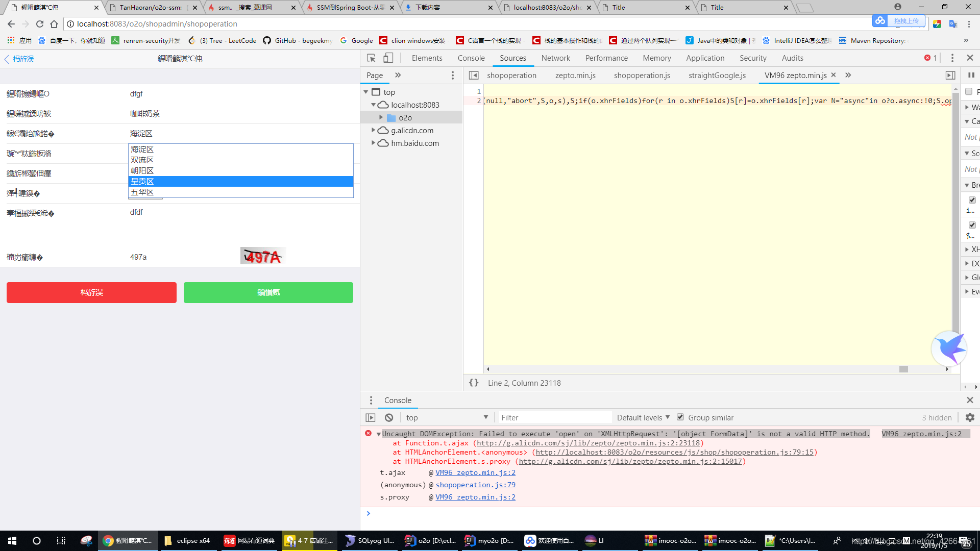Show the hidden bookmarks overflow chevron
This screenshot has height=551, width=980.
966,41
